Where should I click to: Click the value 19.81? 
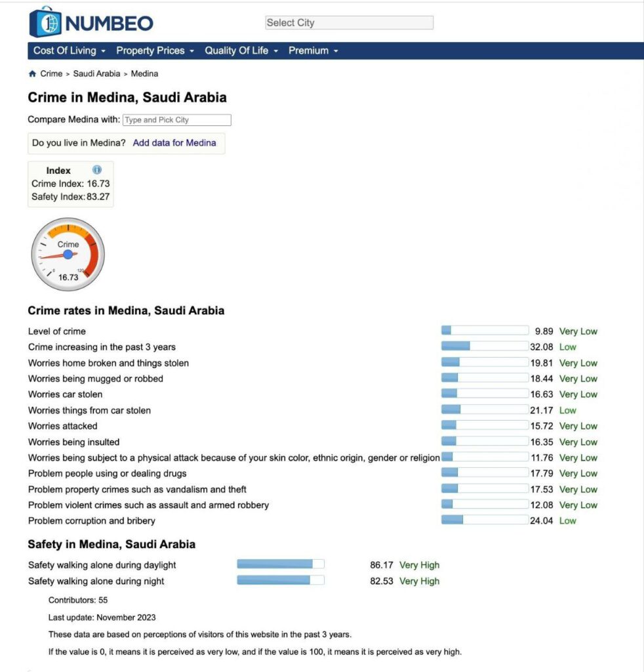(542, 363)
